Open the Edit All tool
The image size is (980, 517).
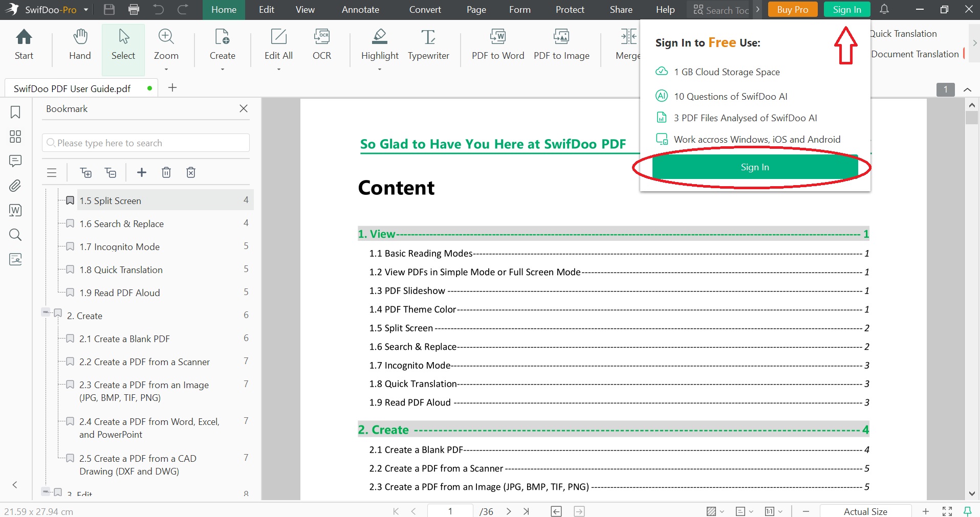[279, 45]
